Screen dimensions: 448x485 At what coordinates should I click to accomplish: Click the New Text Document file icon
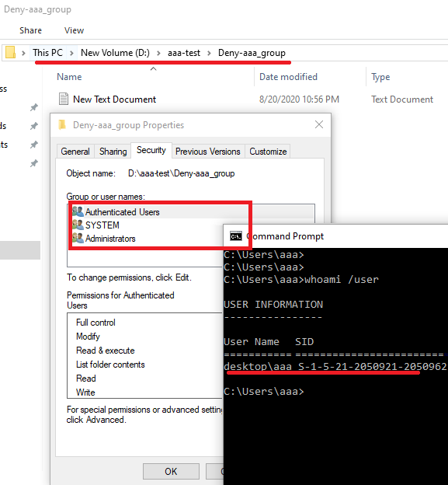(x=64, y=99)
